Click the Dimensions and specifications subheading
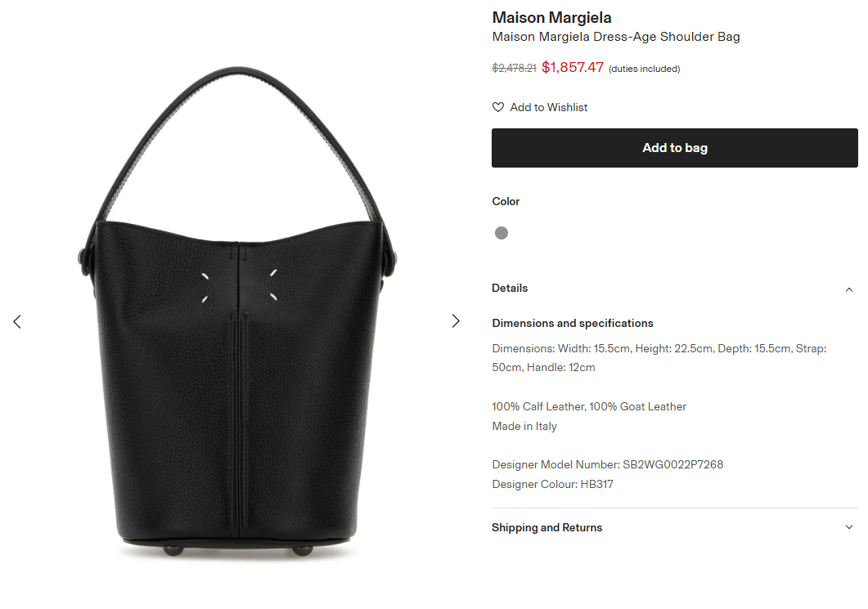The height and width of the screenshot is (609, 868). [573, 323]
